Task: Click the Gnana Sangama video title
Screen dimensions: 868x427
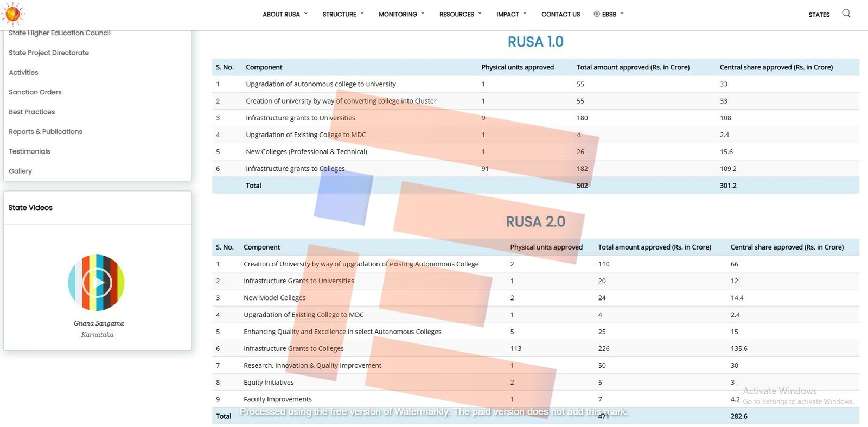Action: pyautogui.click(x=99, y=323)
